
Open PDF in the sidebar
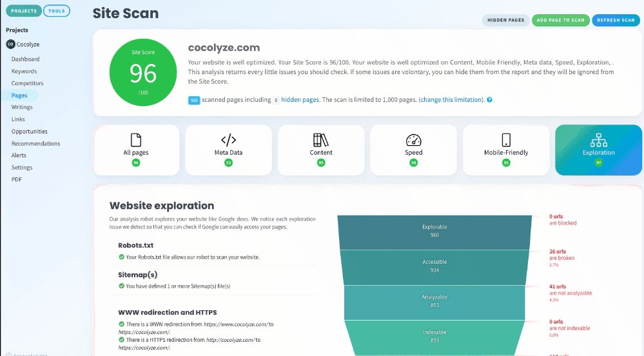pyautogui.click(x=16, y=179)
